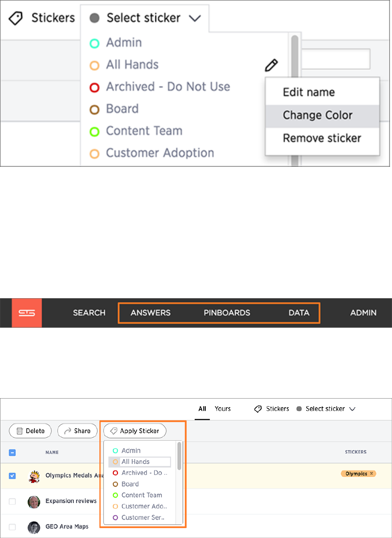Click the pencil edit icon beside All Hands
This screenshot has width=392, height=538.
[271, 65]
